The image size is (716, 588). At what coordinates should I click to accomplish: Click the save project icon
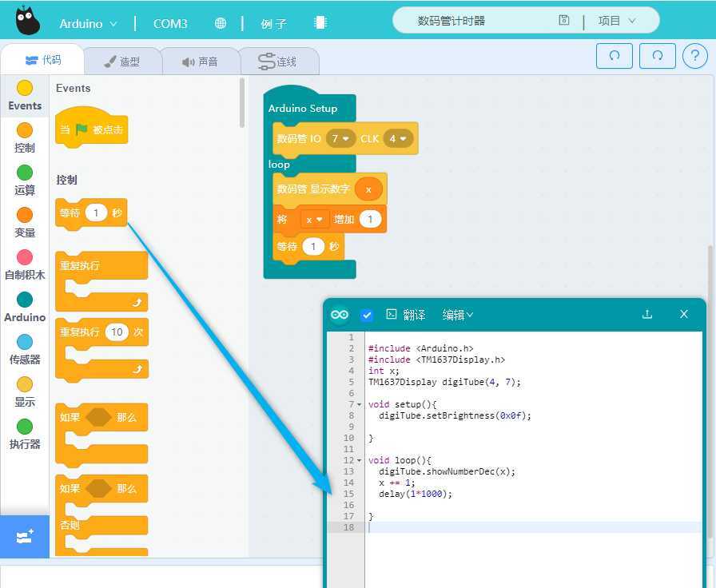coord(564,20)
